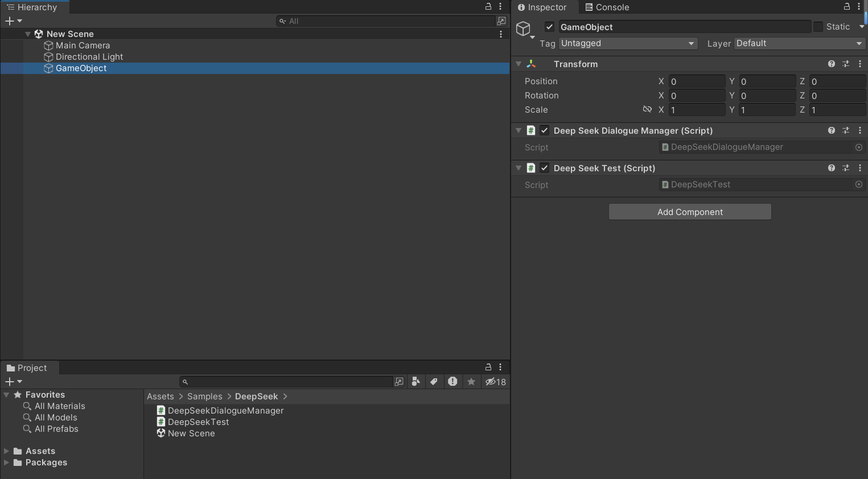Viewport: 868px width, 479px height.
Task: Switch to the Inspector tab
Action: (x=542, y=7)
